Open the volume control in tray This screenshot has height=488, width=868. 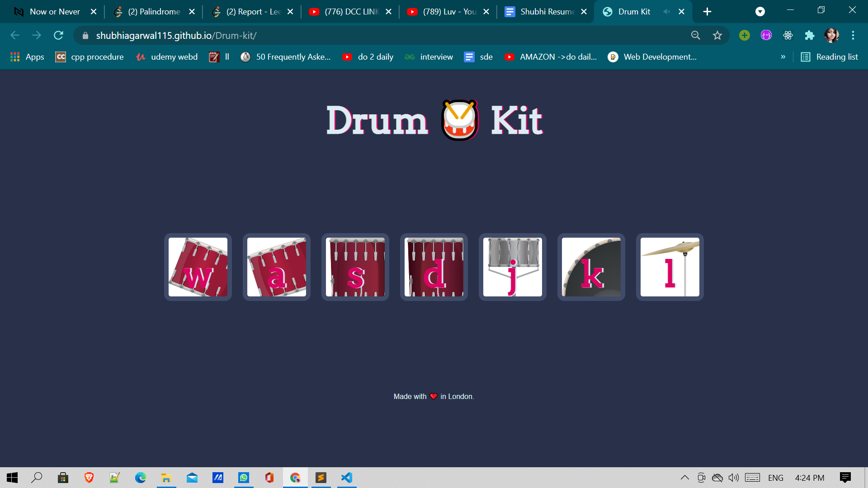pyautogui.click(x=734, y=478)
